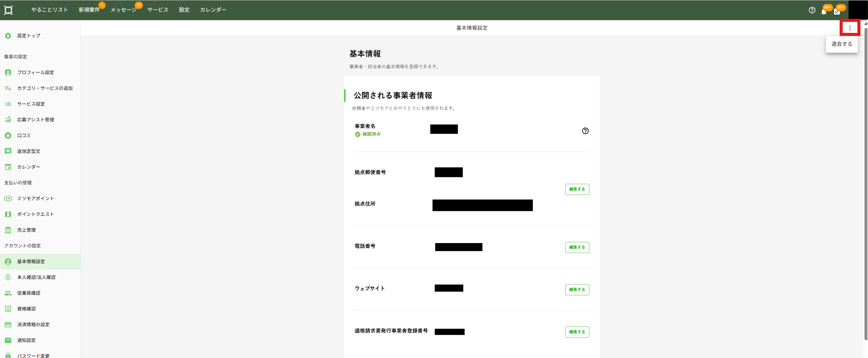The image size is (868, 358).
Task: Click the Meetsmore logo icon
Action: click(x=8, y=10)
